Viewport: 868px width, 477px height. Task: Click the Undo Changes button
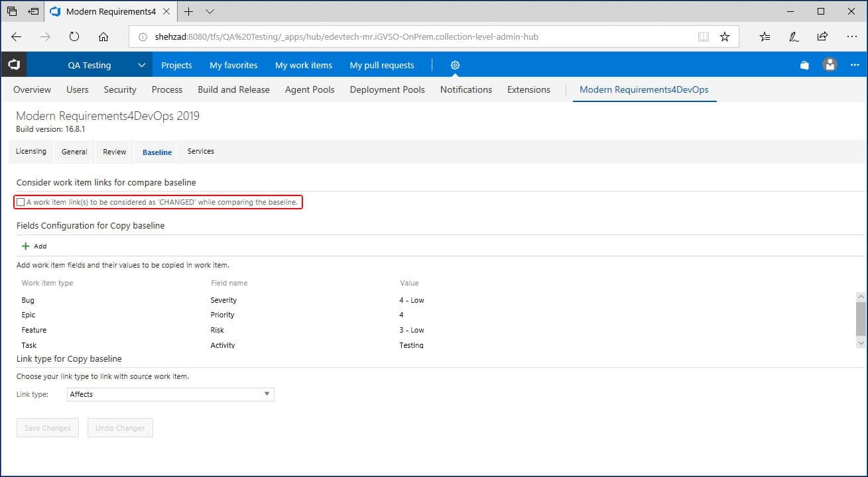point(120,428)
